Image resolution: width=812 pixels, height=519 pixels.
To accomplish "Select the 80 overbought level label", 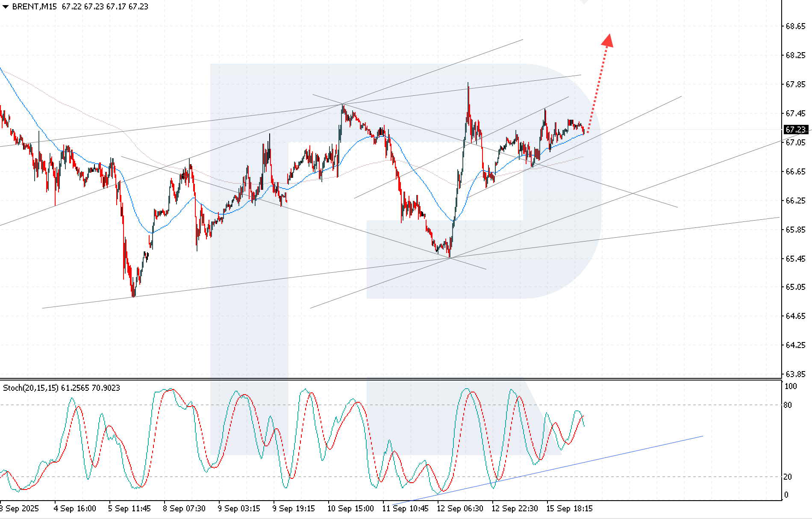I will (x=788, y=405).
